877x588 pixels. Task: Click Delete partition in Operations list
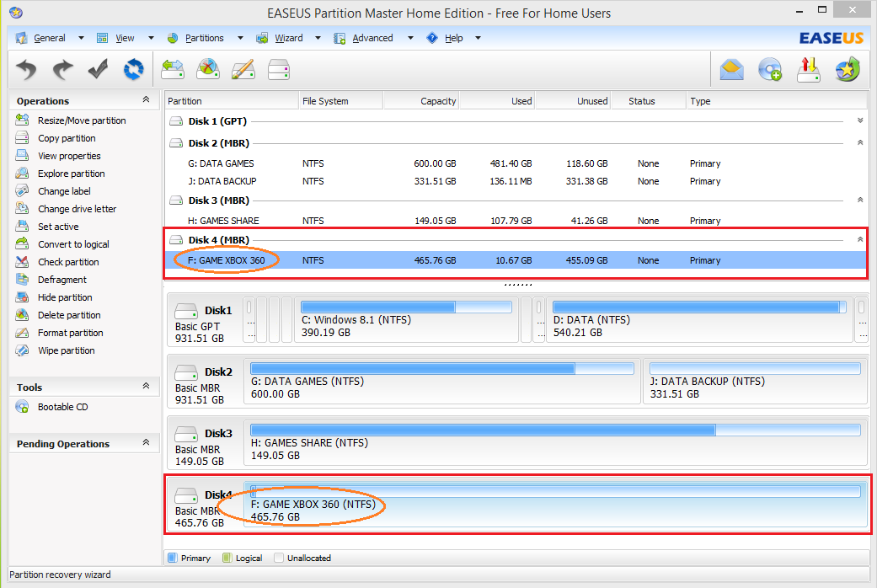point(69,315)
